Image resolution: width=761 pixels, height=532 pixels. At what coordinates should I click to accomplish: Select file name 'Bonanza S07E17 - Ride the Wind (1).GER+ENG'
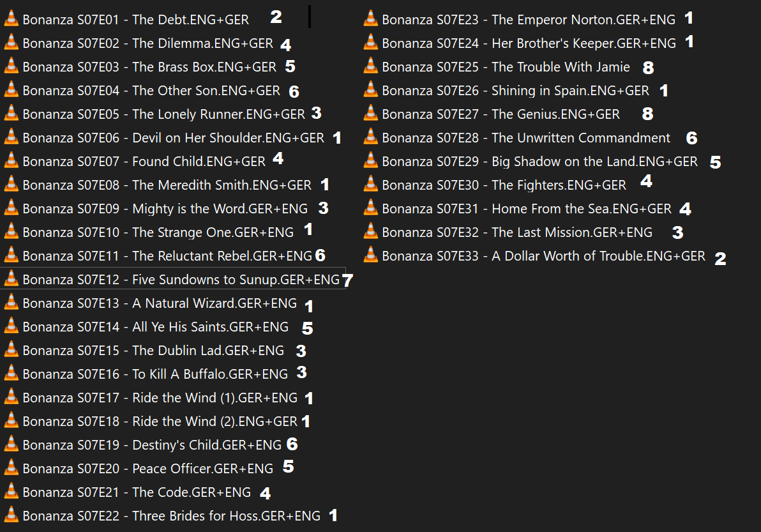tap(160, 398)
